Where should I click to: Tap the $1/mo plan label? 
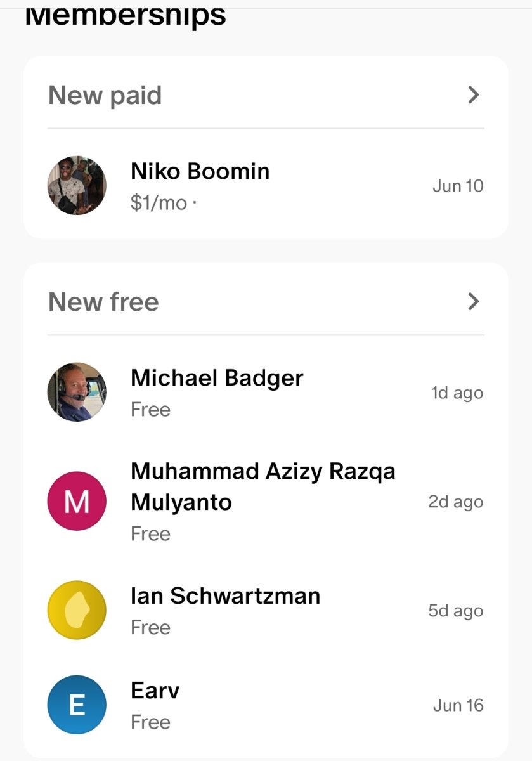(x=159, y=203)
